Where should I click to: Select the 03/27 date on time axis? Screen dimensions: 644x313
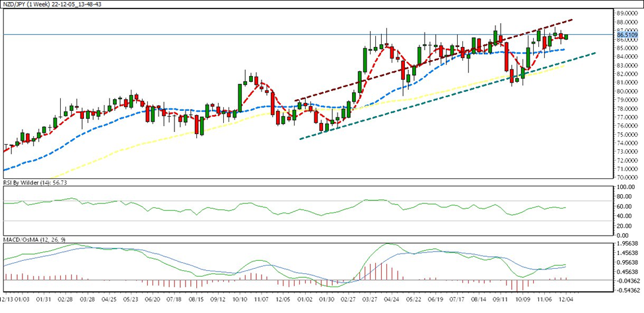pyautogui.click(x=369, y=298)
